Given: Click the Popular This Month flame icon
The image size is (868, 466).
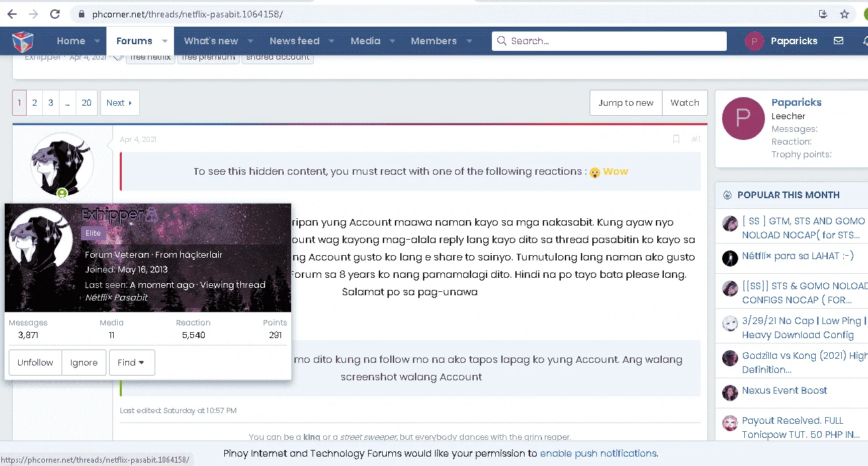Looking at the screenshot, I should tap(727, 195).
